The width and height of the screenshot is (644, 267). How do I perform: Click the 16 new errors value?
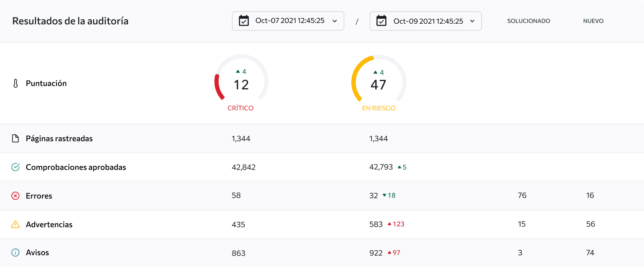[x=590, y=195]
